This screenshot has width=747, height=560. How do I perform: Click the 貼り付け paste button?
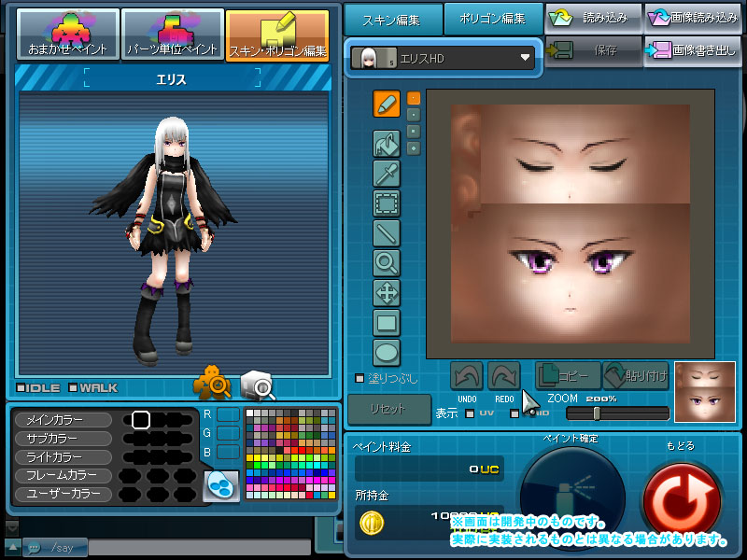(x=637, y=376)
